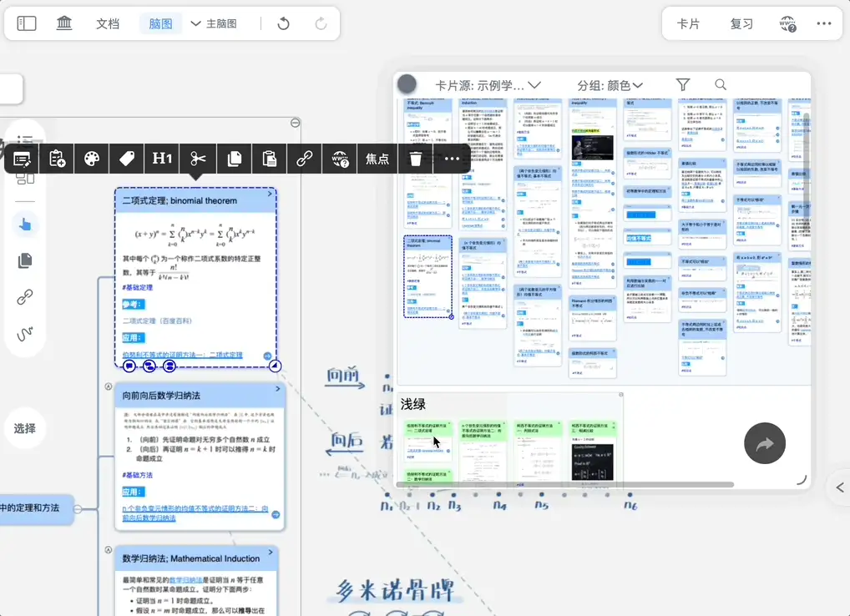Open the 二项式定理（百度百科）link

pyautogui.click(x=157, y=321)
